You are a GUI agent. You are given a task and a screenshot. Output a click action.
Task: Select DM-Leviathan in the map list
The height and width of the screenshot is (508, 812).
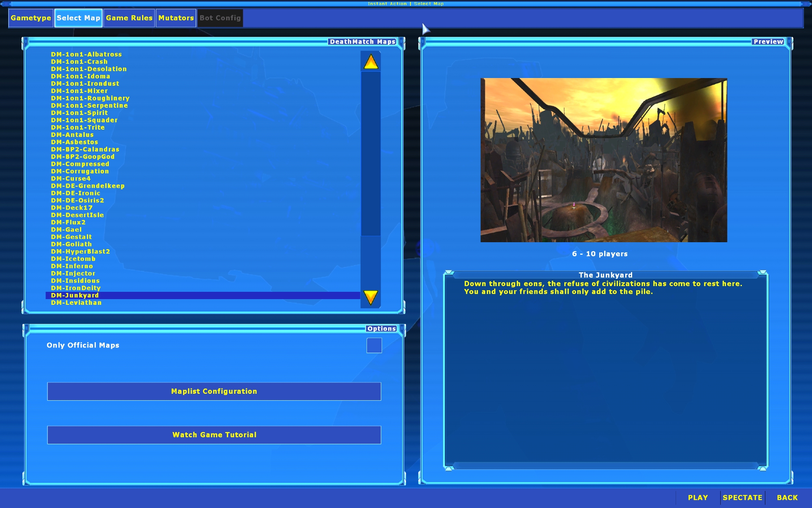coord(76,303)
